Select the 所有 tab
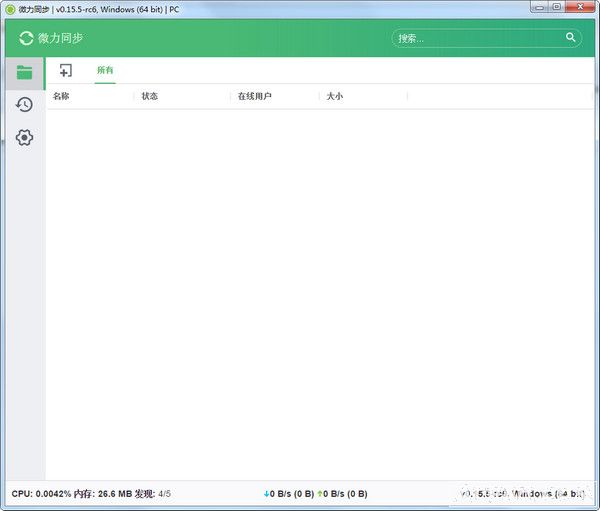This screenshot has height=511, width=600. [x=105, y=70]
